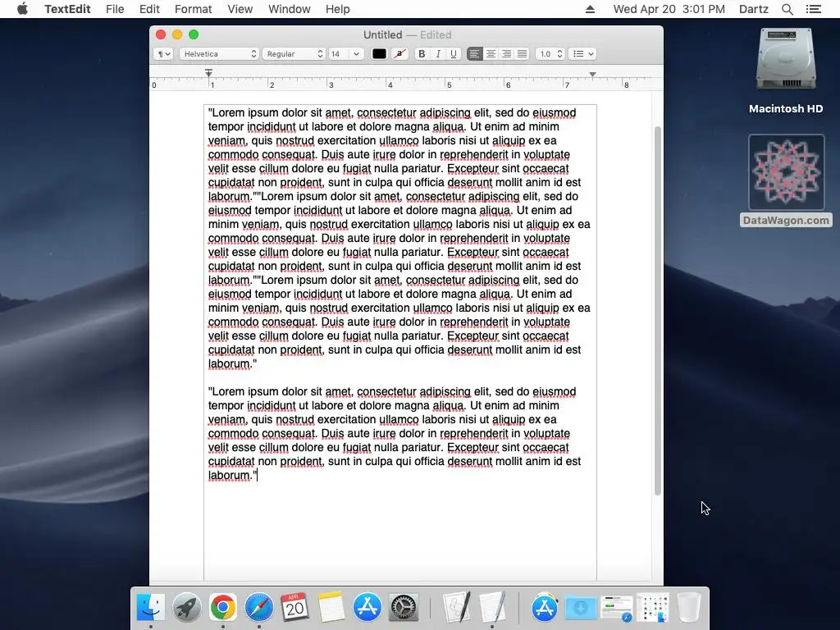This screenshot has width=840, height=630.
Task: Open the Applications stack in the Dock
Action: pos(545,608)
